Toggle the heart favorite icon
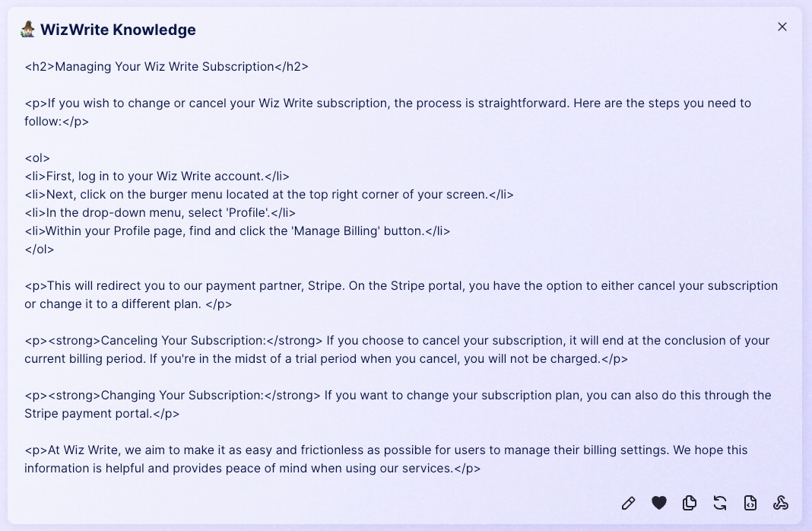The image size is (812, 531). [x=658, y=503]
